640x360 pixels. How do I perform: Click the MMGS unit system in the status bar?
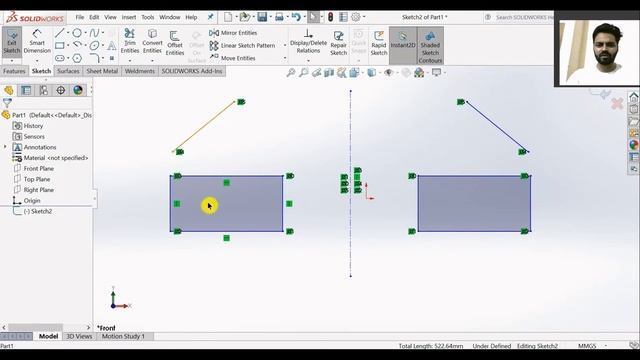(587, 346)
